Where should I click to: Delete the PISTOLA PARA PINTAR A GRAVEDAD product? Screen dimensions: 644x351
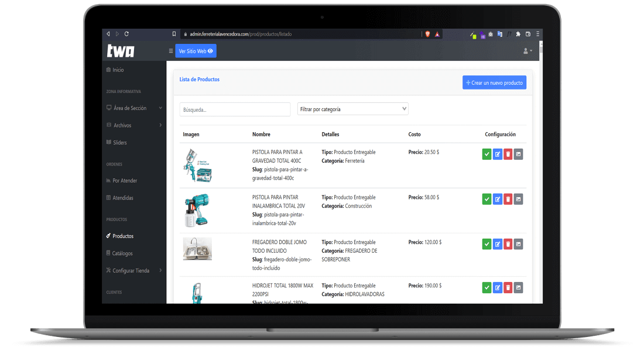tap(508, 154)
